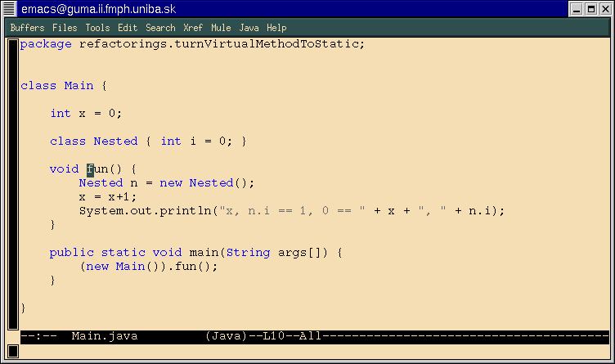Place cursor on the package keyword
Image resolution: width=615 pixels, height=364 pixels.
pyautogui.click(x=46, y=44)
